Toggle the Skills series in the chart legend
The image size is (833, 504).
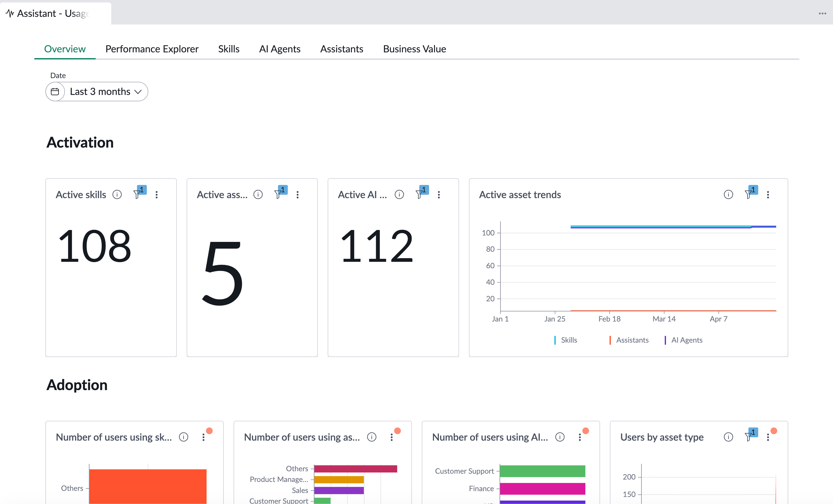click(x=565, y=340)
